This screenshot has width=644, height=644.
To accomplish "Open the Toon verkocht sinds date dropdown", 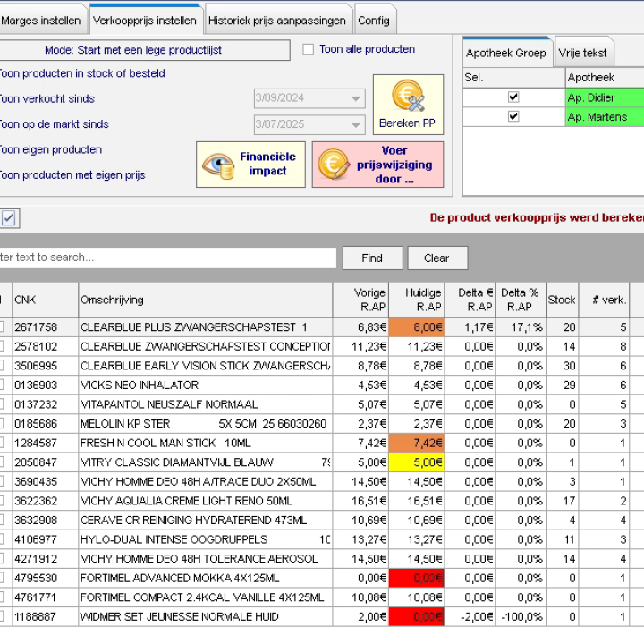I will (356, 98).
